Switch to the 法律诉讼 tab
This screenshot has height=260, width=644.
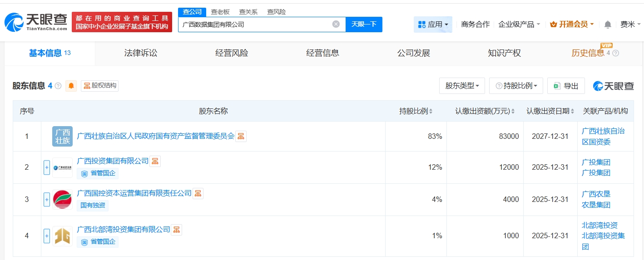141,53
